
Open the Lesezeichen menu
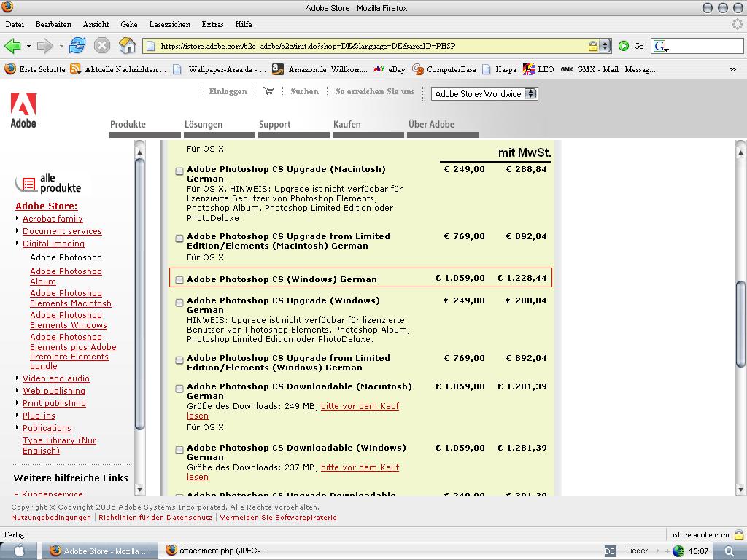[x=169, y=24]
